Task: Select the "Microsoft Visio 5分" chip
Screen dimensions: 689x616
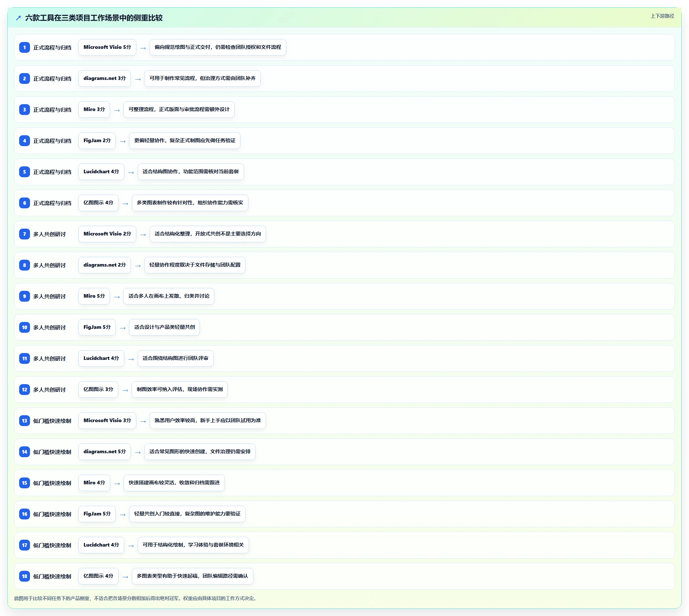Action: (107, 47)
